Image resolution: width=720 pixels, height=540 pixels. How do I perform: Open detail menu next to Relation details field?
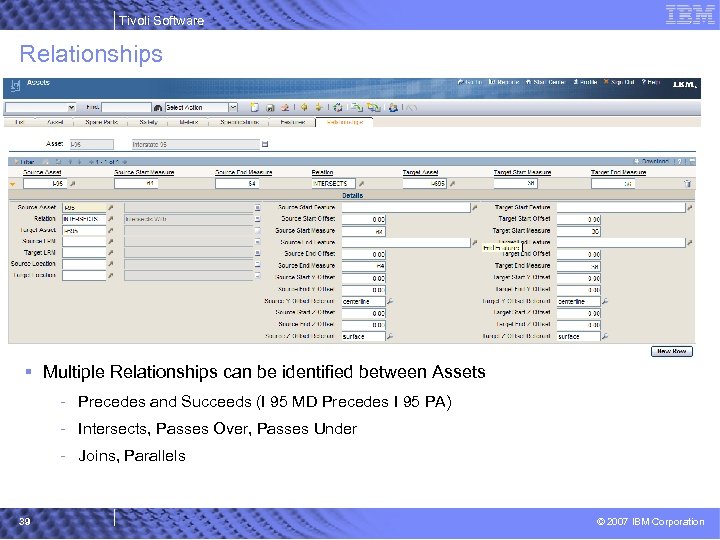(x=110, y=219)
